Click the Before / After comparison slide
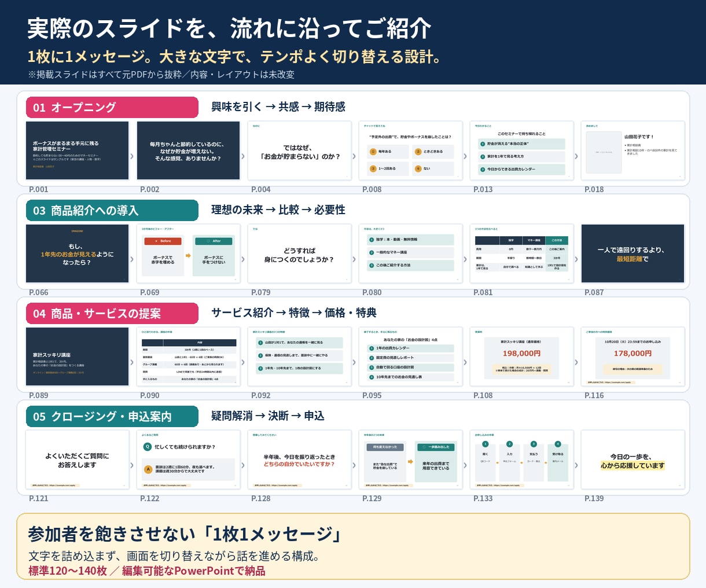 click(x=189, y=253)
